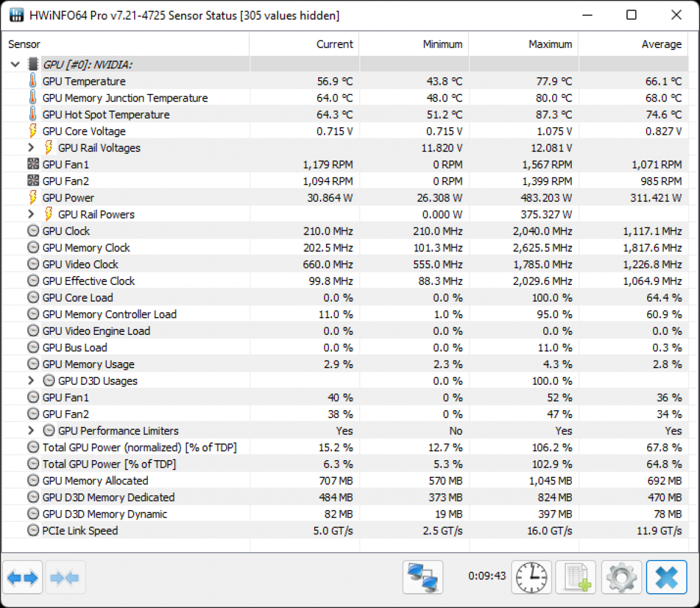Click the GPU Temperature thermometer icon
The image size is (700, 608).
pos(33,81)
